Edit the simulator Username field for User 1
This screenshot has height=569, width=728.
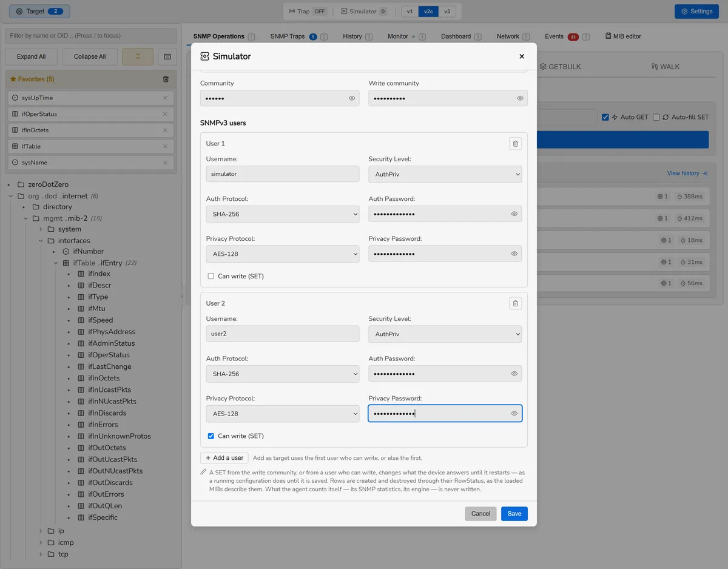(x=283, y=174)
